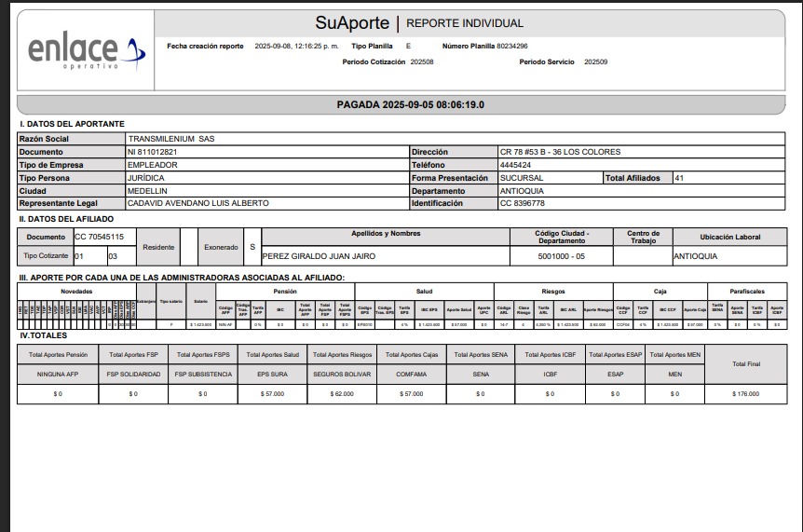Click the Periodo Servicio value 202509
Viewport: 803px width, 532px height.
(x=595, y=61)
